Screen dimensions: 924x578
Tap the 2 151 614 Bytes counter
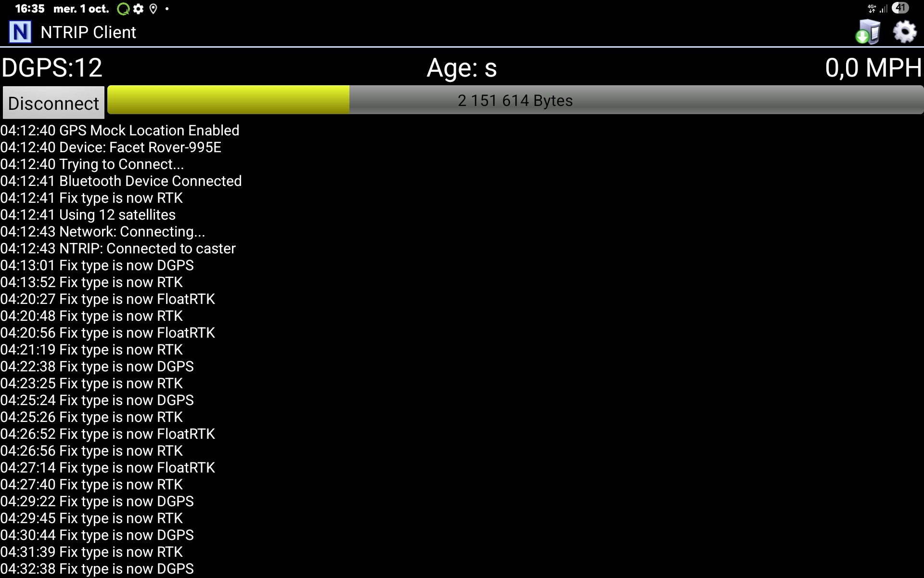[x=515, y=100]
